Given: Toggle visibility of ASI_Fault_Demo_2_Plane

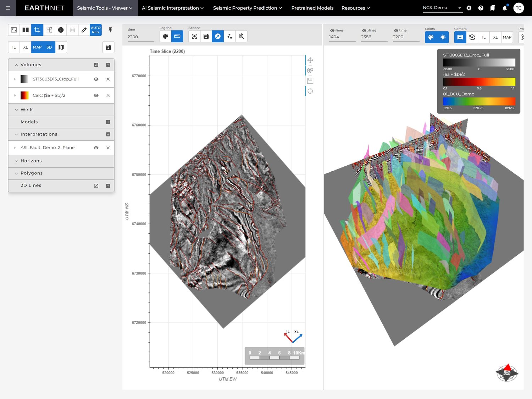Looking at the screenshot, I should pos(96,148).
